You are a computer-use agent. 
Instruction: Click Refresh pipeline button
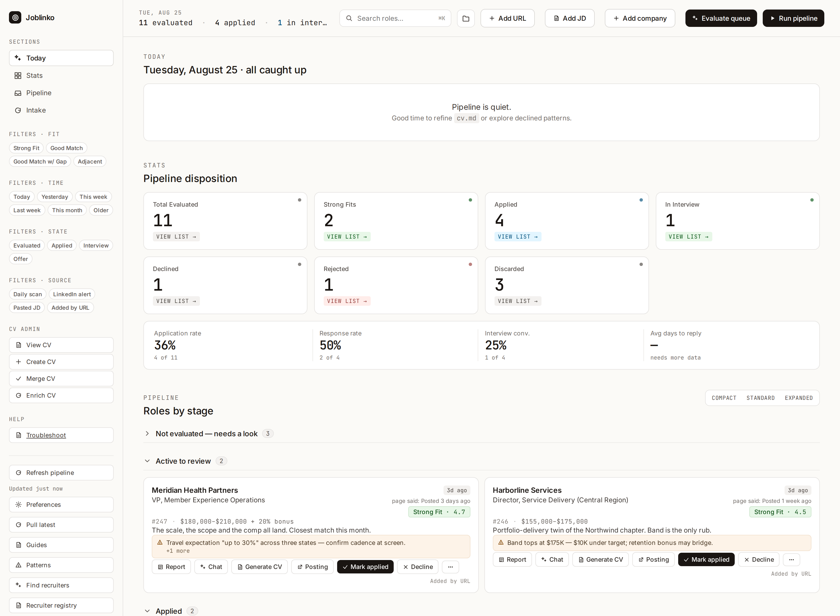[61, 473]
